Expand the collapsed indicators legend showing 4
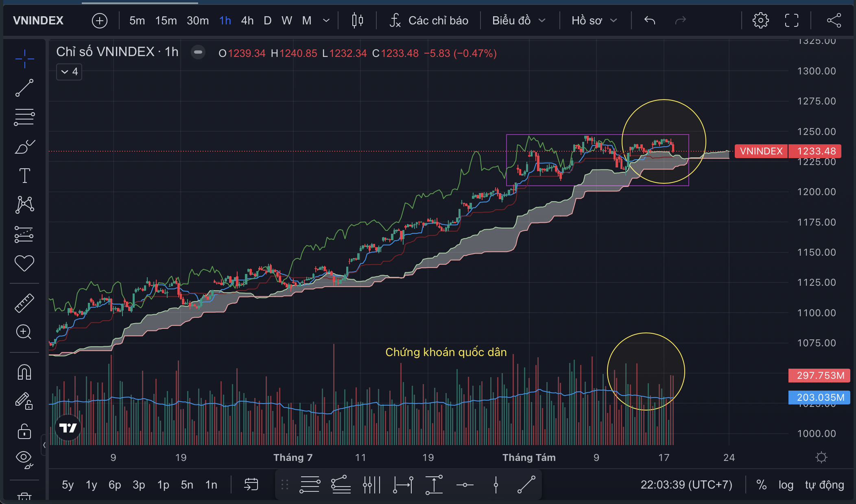This screenshot has height=504, width=856. click(69, 72)
